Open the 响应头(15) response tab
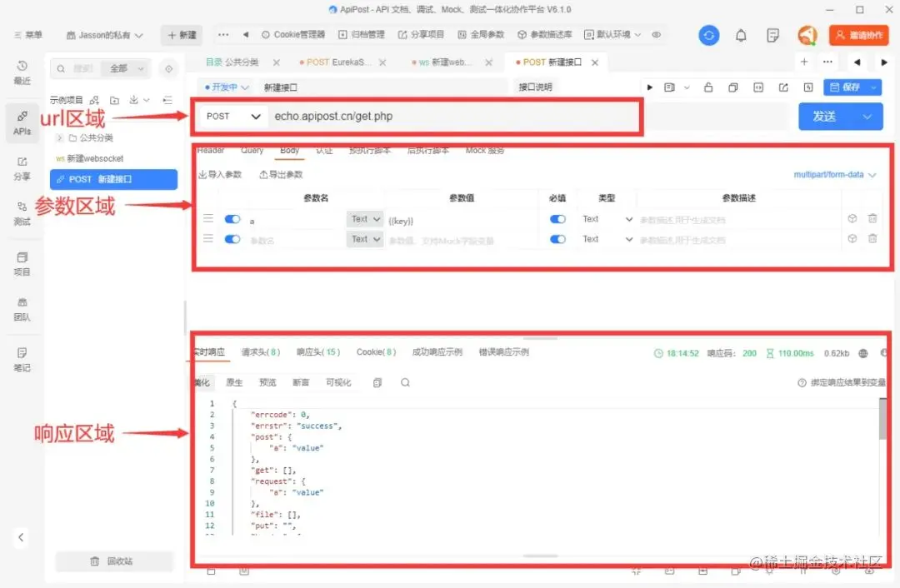 click(x=318, y=352)
